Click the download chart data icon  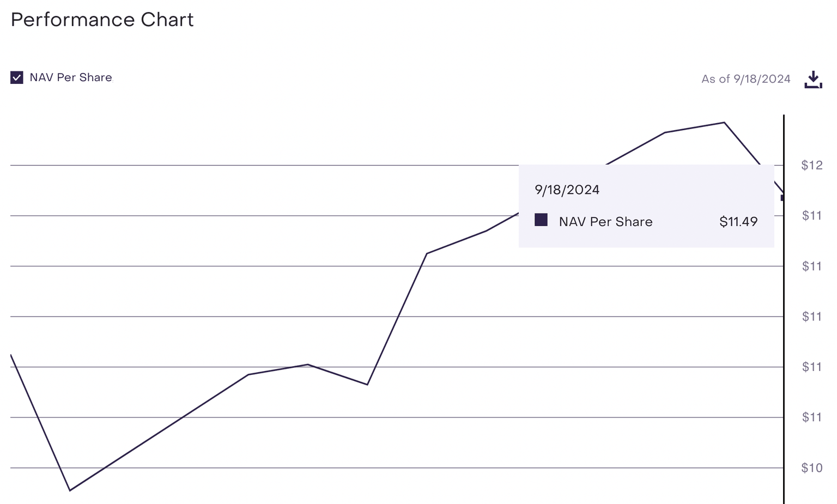tap(813, 80)
